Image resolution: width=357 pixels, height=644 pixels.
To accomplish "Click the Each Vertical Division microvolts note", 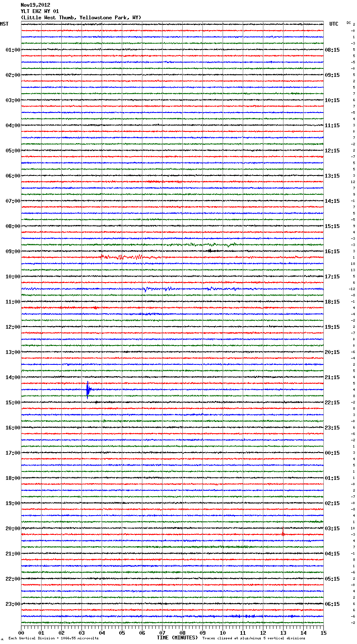I will point(54,638).
